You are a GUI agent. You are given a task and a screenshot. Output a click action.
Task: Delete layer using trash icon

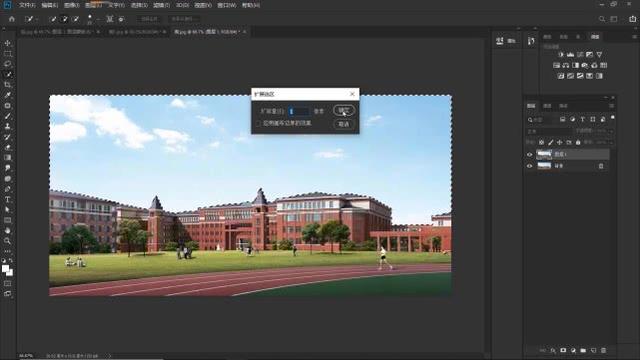pos(603,350)
